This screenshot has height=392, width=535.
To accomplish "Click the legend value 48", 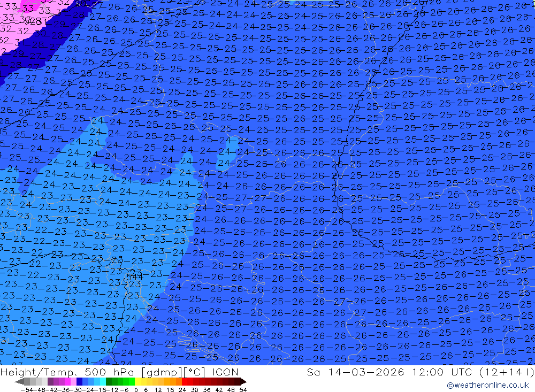I will (x=231, y=390).
